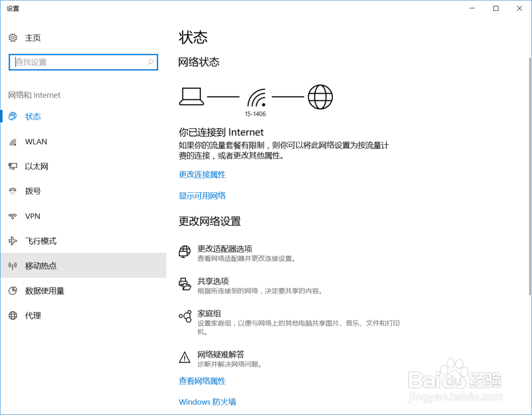
Task: Open 共享选项 (Sharing options)
Action: point(211,281)
